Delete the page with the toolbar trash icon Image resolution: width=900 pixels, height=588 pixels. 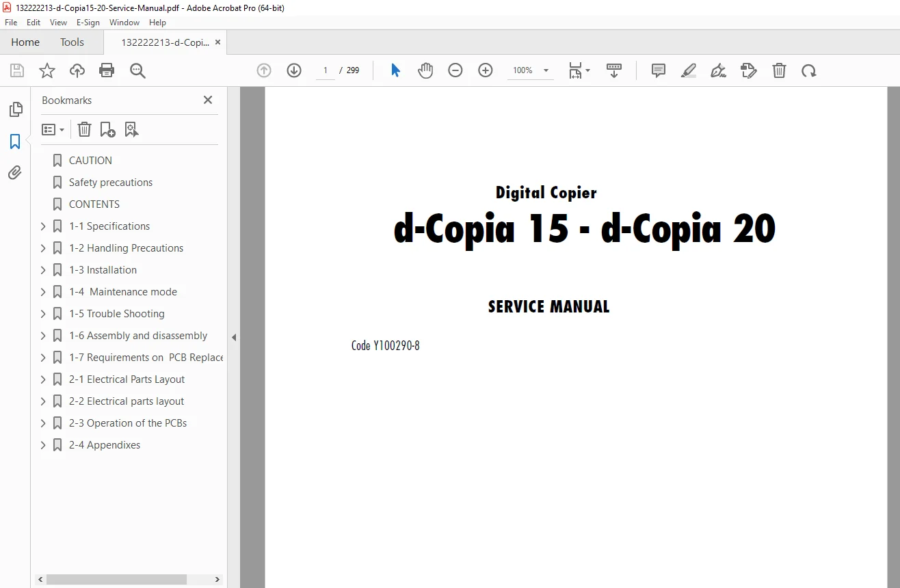779,70
